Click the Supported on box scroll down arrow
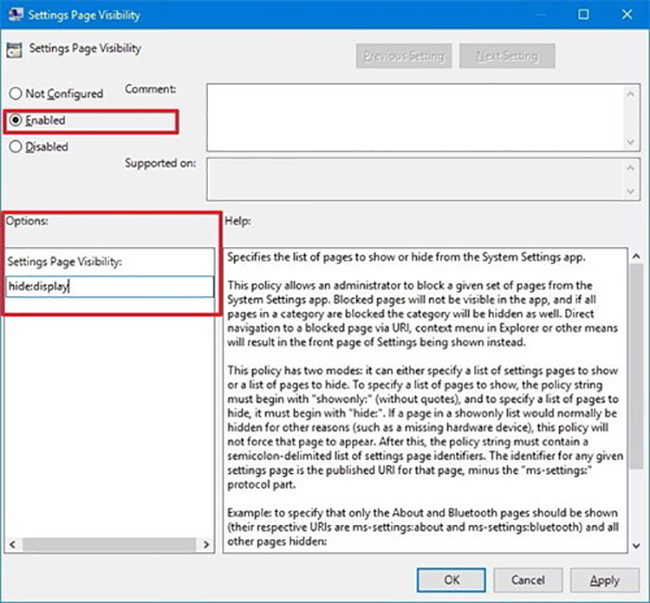Viewport: 650px width, 603px height. click(632, 193)
